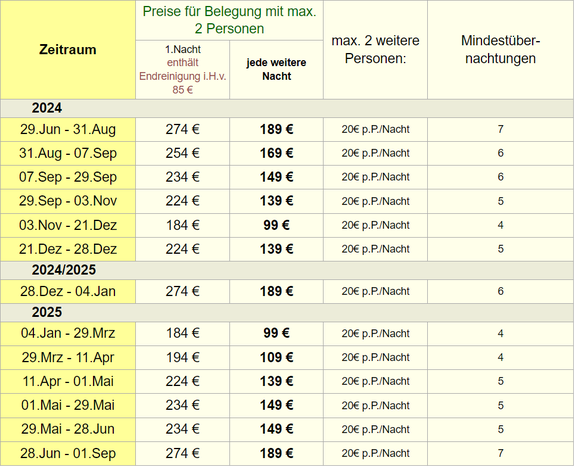
Task: Click "234 €" in the 01.Mai - 29.Mai row
Action: pos(183,405)
